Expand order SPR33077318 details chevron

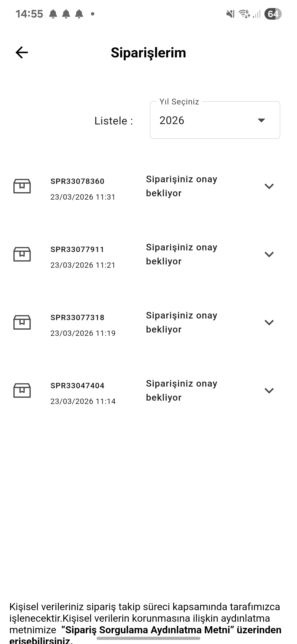(x=269, y=322)
